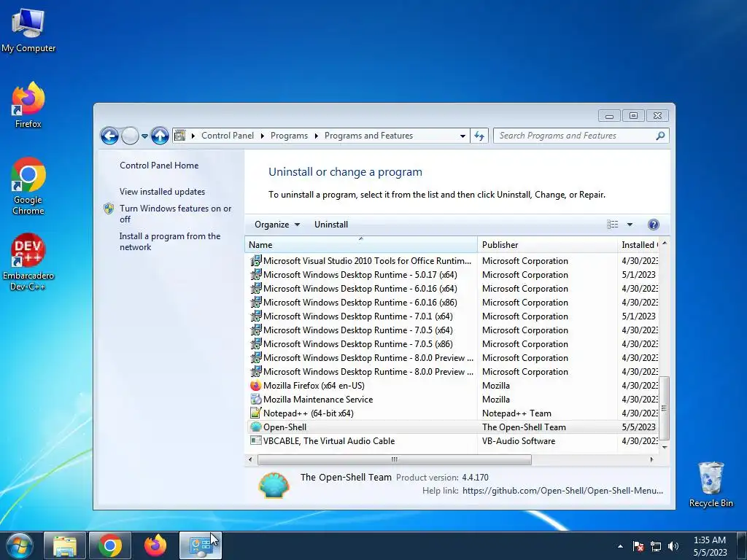Open help with the question mark icon
747x560 pixels.
[x=654, y=225]
